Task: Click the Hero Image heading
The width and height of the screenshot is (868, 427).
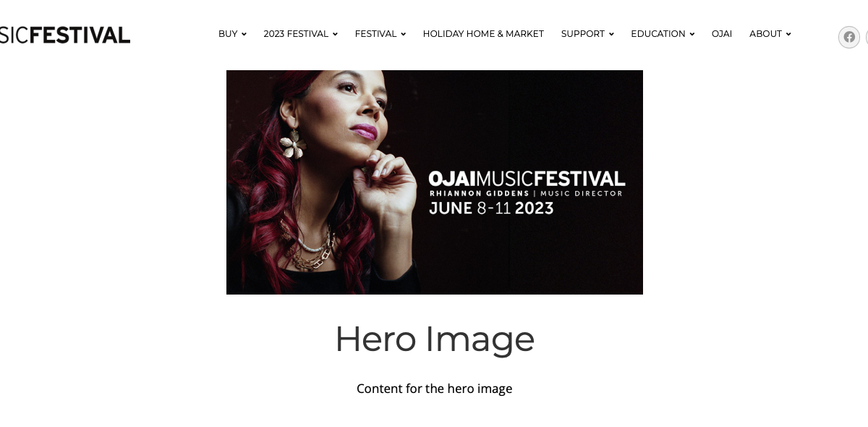Action: click(435, 339)
